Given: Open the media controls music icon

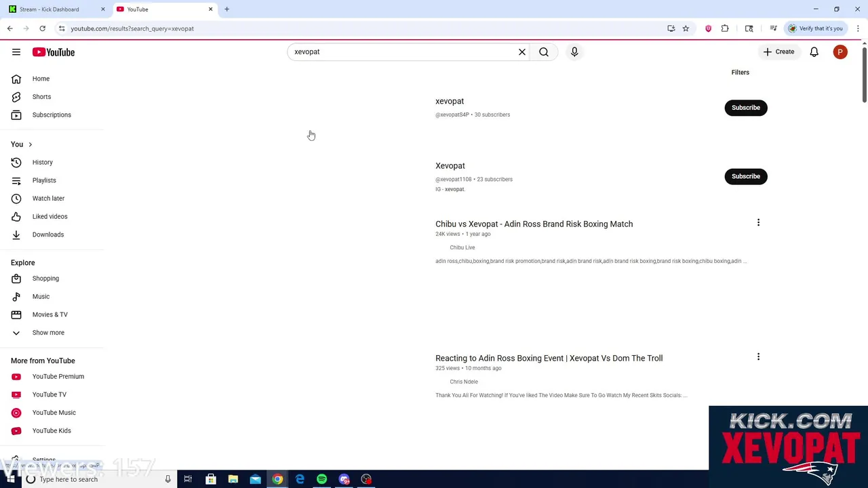Looking at the screenshot, I should tap(773, 28).
